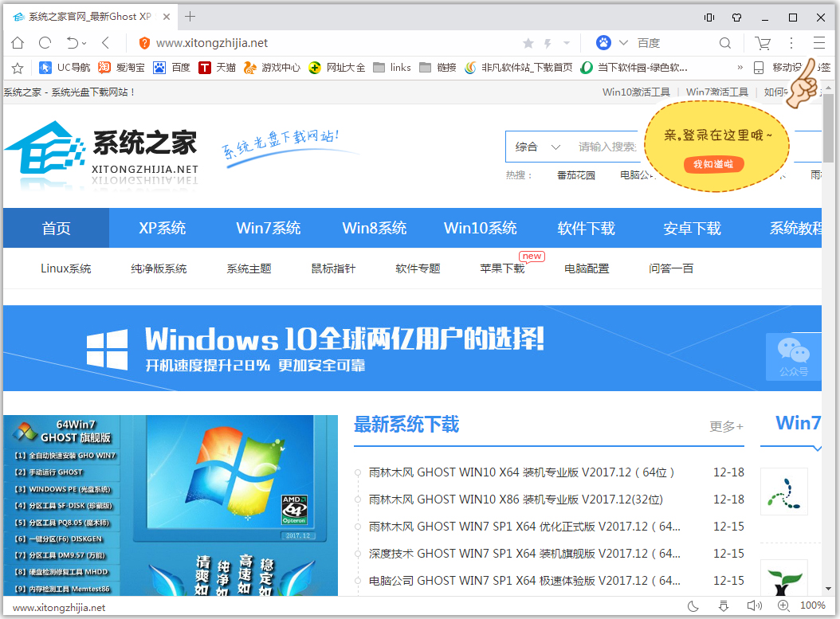Open 苹果下载 sub-menu item
The image size is (840, 619).
[503, 268]
